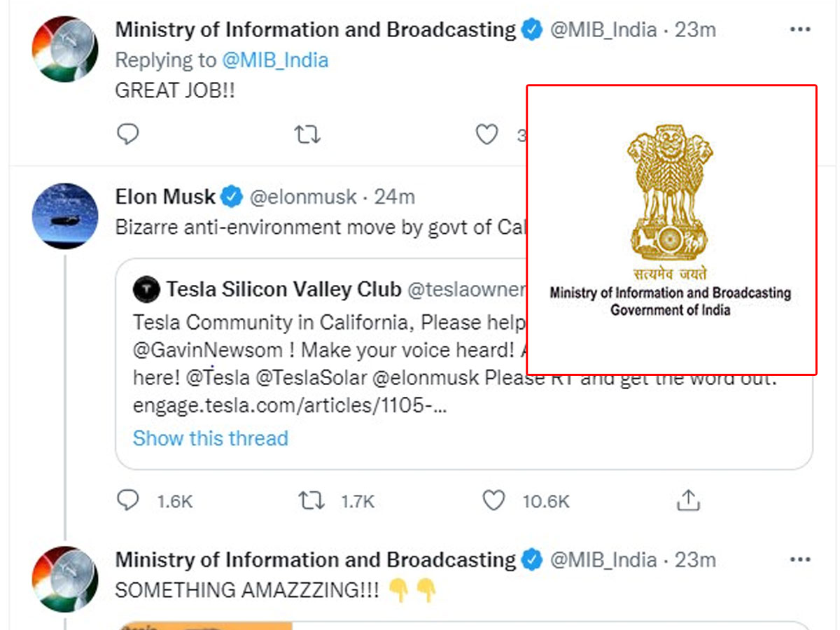Screen dimensions: 840x630
Task: Like the GREAT JOB!! tweet
Action: click(x=486, y=134)
